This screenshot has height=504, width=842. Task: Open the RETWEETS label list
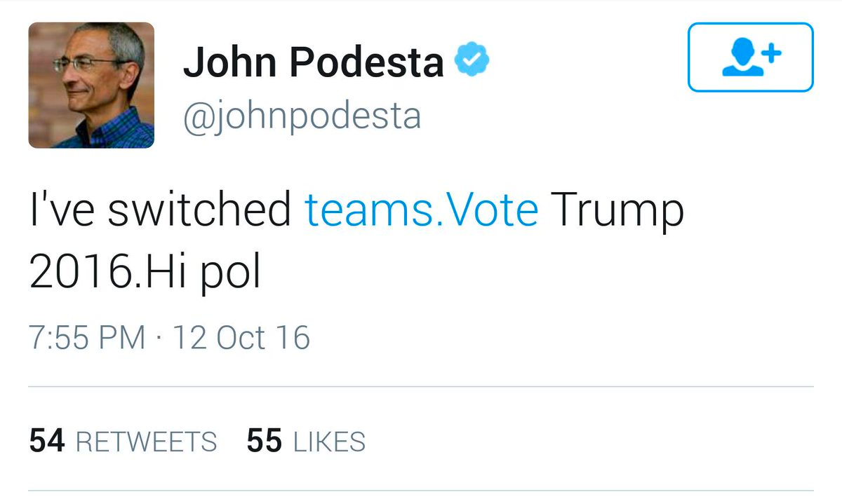[x=145, y=442]
